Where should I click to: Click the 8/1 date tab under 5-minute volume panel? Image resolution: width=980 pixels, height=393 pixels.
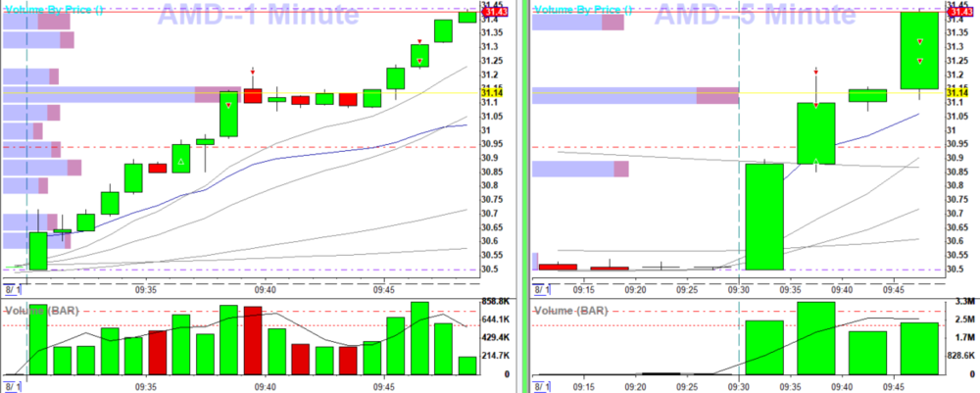point(539,387)
